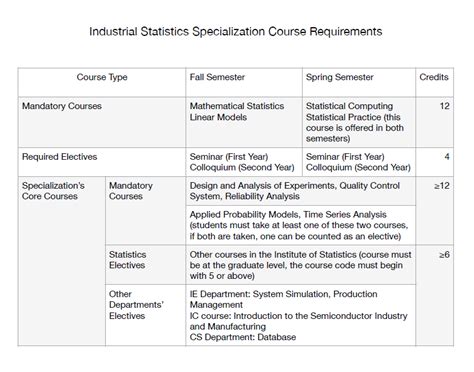Select the 12 credits cell for Mandatory Courses
The height and width of the screenshot is (372, 474).
coord(434,122)
